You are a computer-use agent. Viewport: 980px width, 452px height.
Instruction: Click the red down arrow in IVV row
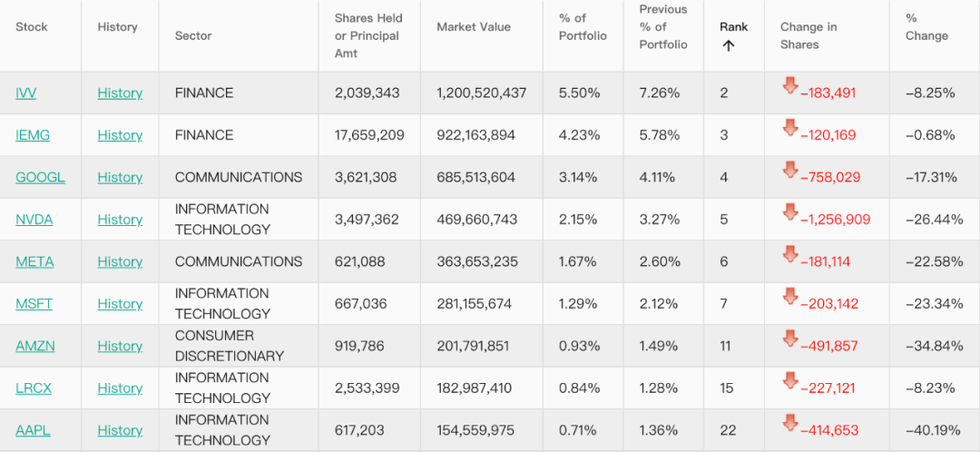(790, 86)
